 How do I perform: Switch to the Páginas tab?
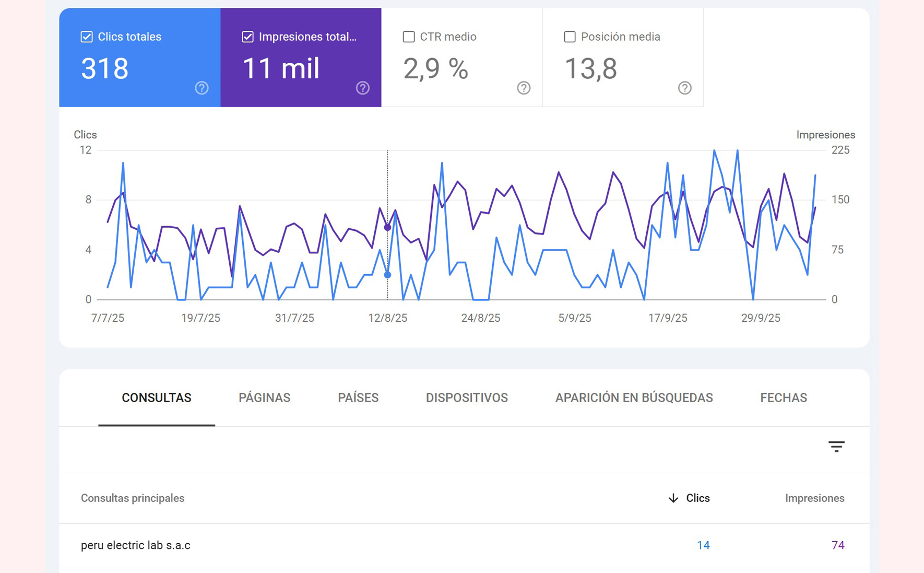pos(264,398)
